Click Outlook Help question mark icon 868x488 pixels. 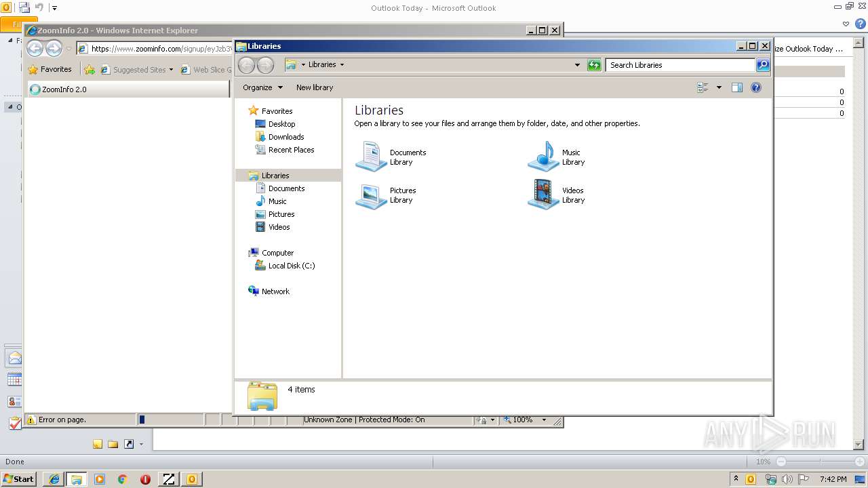pos(860,24)
